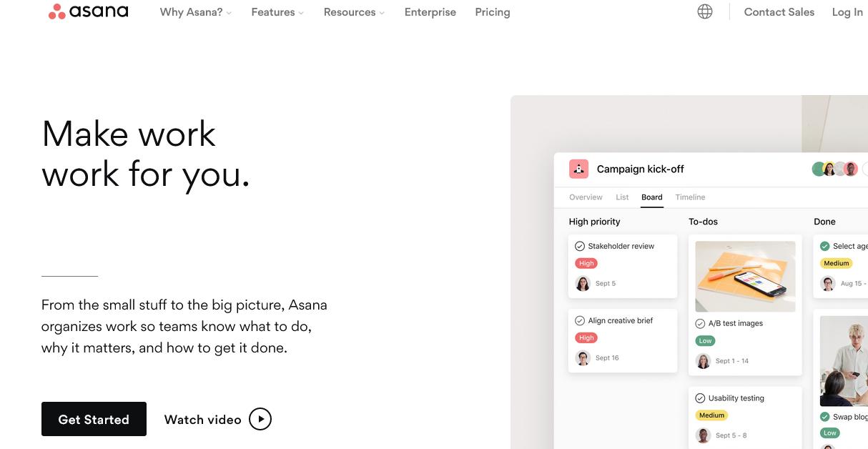This screenshot has height=449, width=868.
Task: Expand the Features dropdown menu
Action: click(x=277, y=12)
